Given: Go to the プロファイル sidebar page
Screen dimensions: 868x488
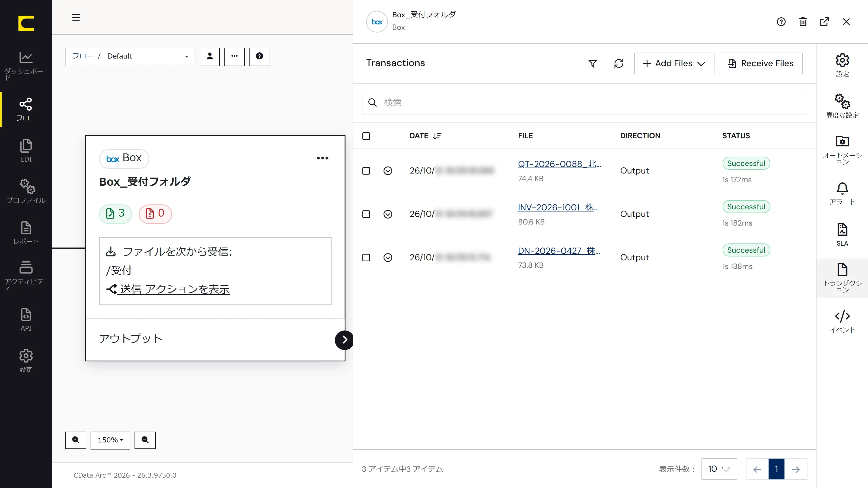Looking at the screenshot, I should 26,192.
